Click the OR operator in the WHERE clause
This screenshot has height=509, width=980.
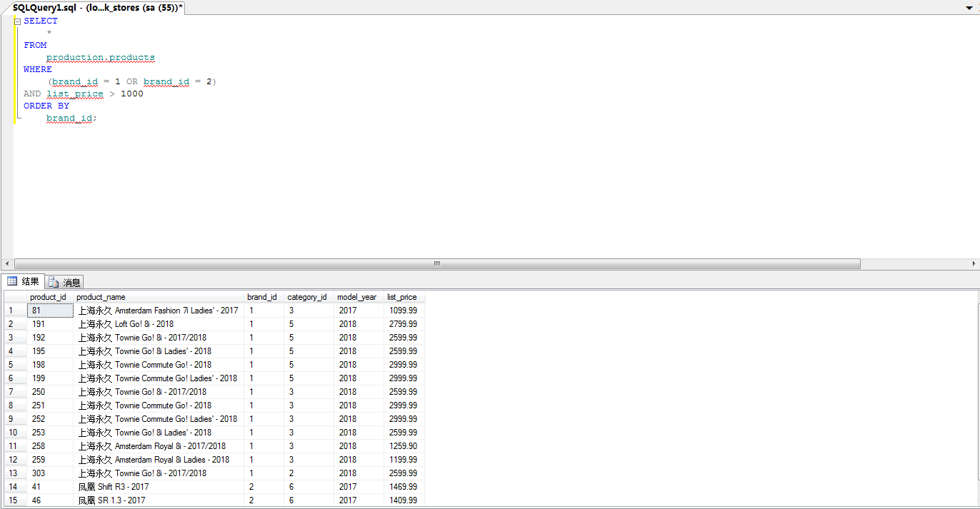(132, 81)
